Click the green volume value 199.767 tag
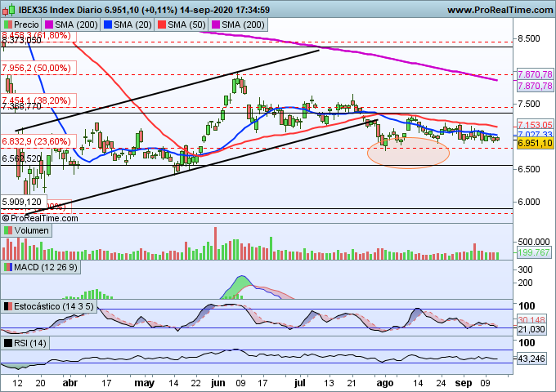This screenshot has height=392, width=556. point(536,255)
